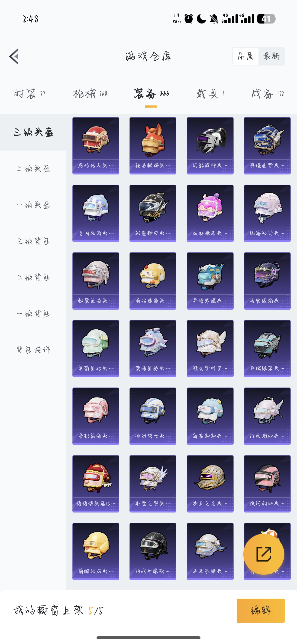Open the 沙丘之主 golden helmet
This screenshot has height=644, width=297.
click(x=210, y=484)
